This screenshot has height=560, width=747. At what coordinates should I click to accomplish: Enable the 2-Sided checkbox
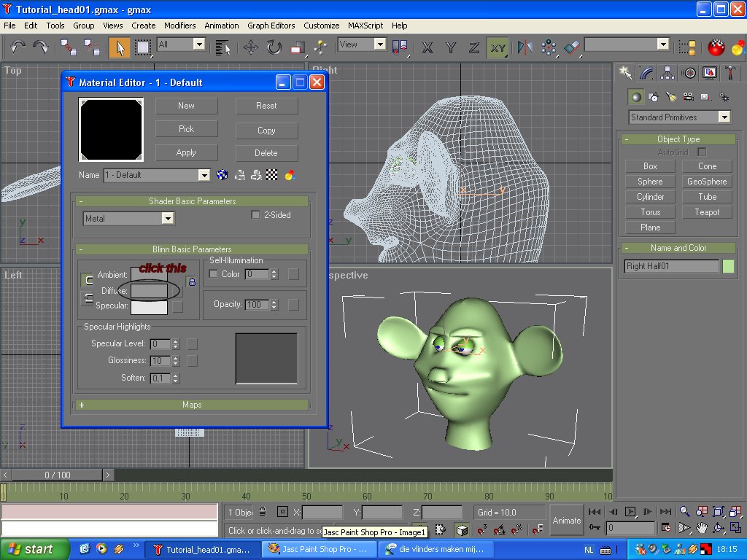click(x=255, y=215)
